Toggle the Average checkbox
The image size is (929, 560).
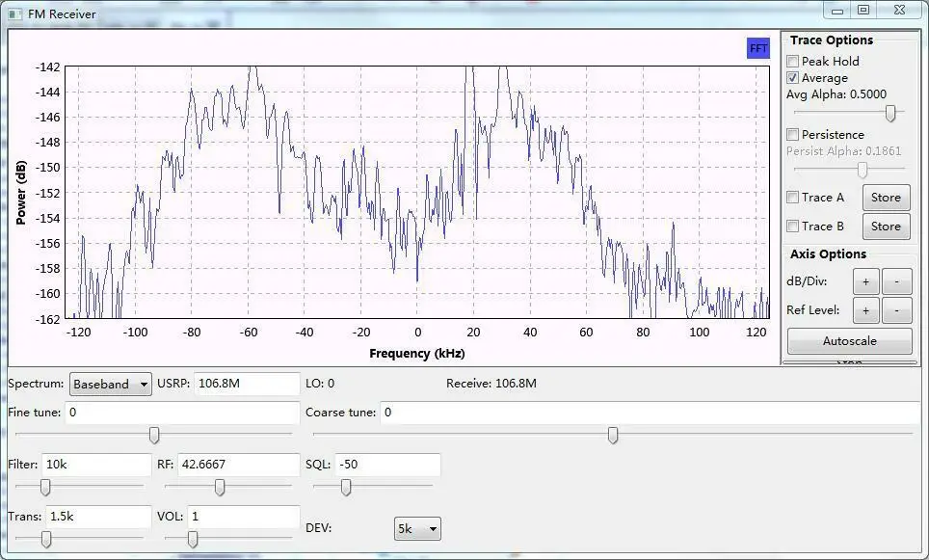point(793,78)
